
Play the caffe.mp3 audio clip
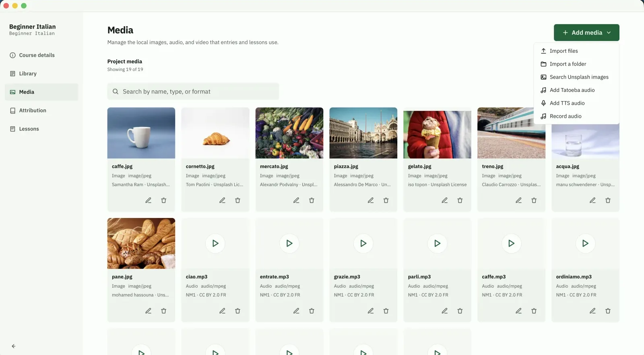pos(512,243)
